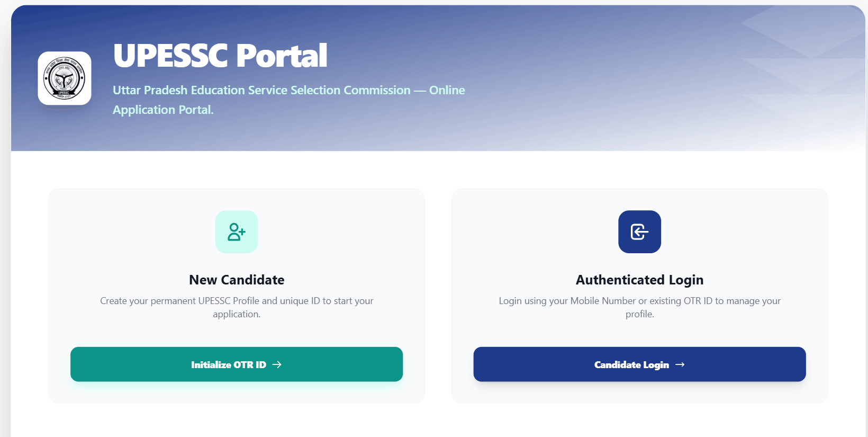868x437 pixels.
Task: Select the New Candidate heading
Action: (x=237, y=280)
